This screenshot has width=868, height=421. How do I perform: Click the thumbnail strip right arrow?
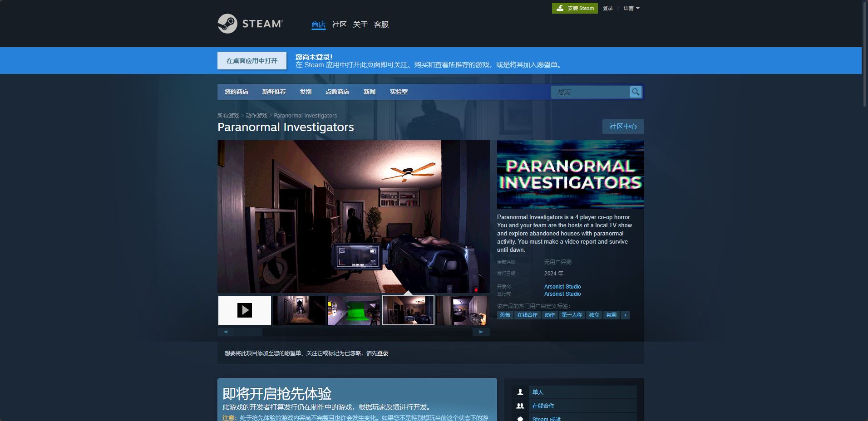(x=481, y=332)
